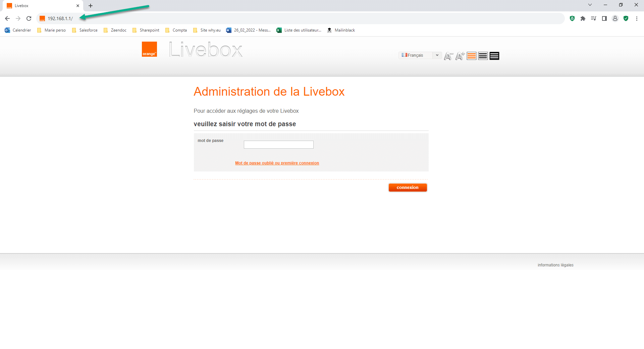Image resolution: width=644 pixels, height=349 pixels.
Task: Click the browser back arrow
Action: pyautogui.click(x=7, y=18)
